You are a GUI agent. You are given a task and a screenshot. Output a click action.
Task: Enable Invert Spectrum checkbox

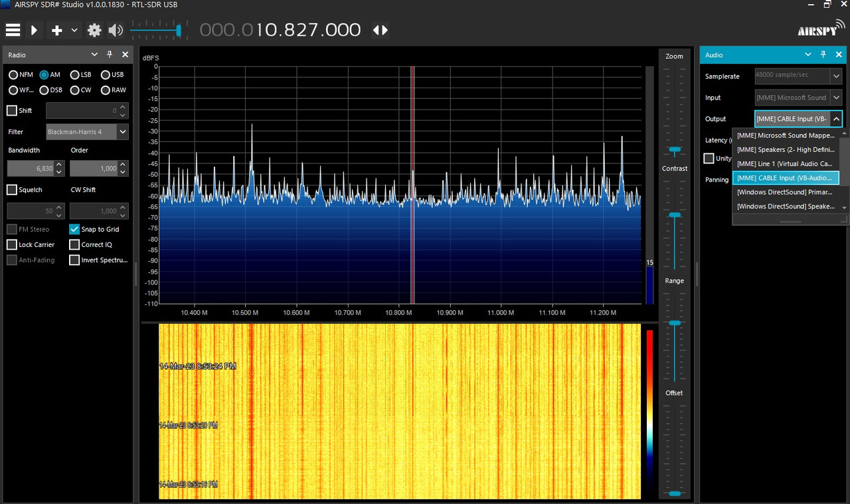74,260
